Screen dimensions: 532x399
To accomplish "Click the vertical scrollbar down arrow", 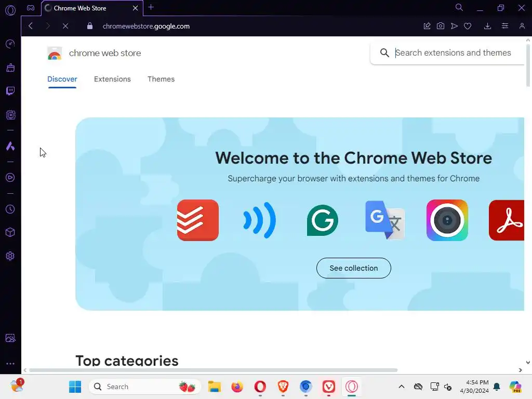I will [528, 362].
